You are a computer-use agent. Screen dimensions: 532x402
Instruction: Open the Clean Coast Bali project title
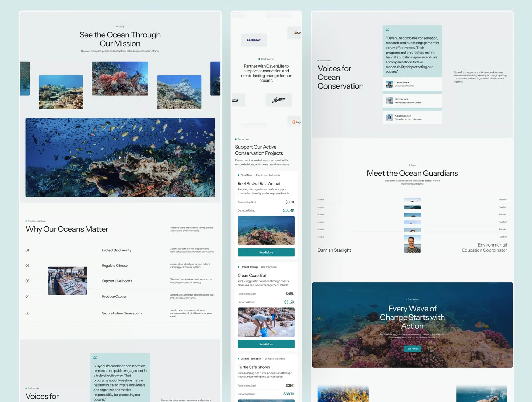[x=252, y=275]
